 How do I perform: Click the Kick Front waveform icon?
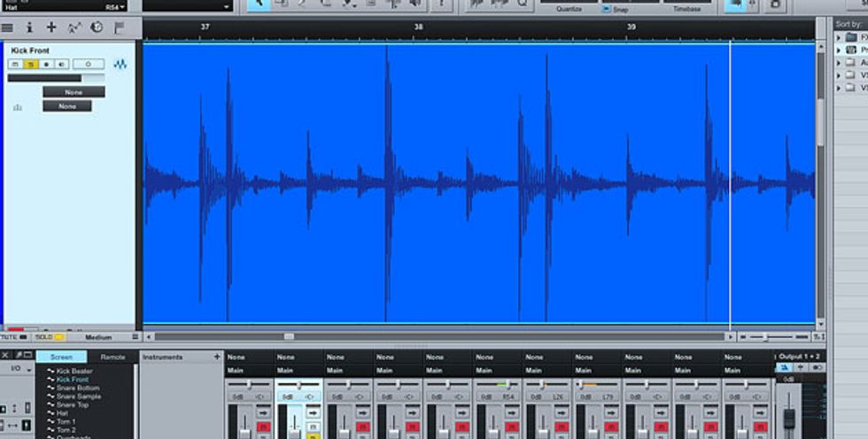[x=120, y=64]
